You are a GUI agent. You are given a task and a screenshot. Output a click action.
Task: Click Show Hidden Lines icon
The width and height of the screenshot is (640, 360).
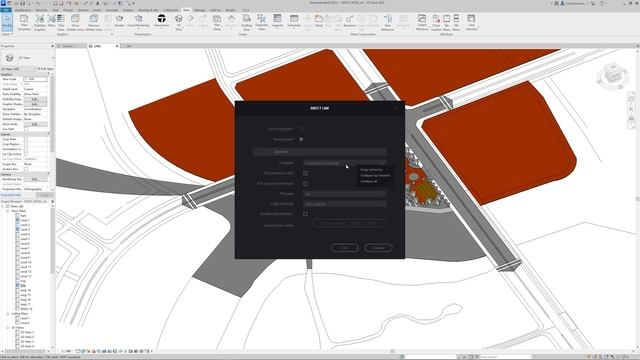[75, 22]
